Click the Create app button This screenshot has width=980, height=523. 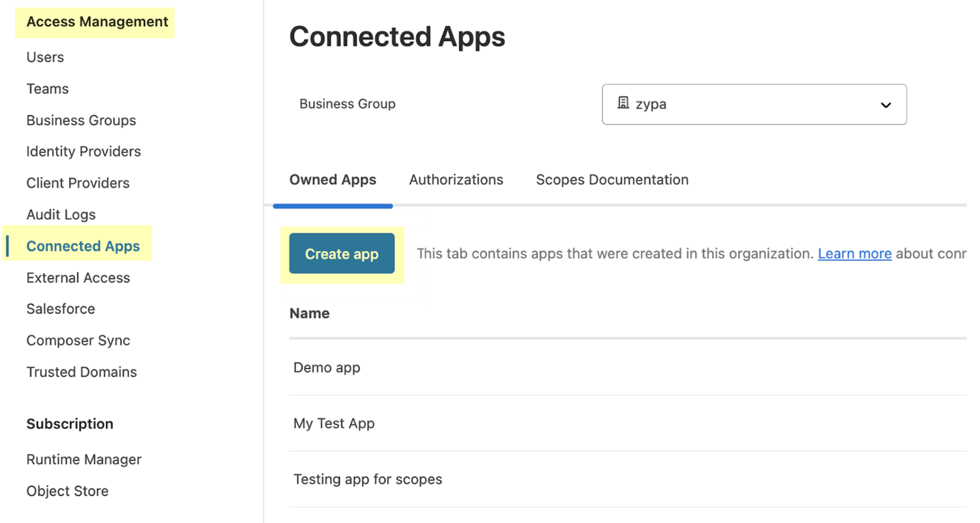coord(342,254)
